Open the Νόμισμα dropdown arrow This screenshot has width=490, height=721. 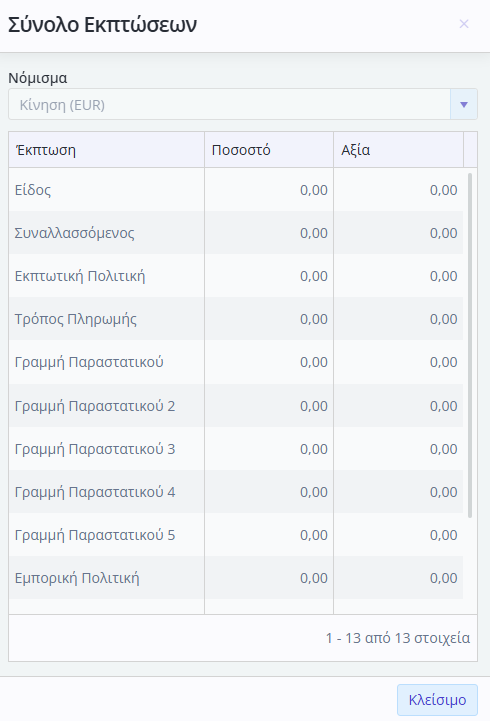tap(464, 104)
